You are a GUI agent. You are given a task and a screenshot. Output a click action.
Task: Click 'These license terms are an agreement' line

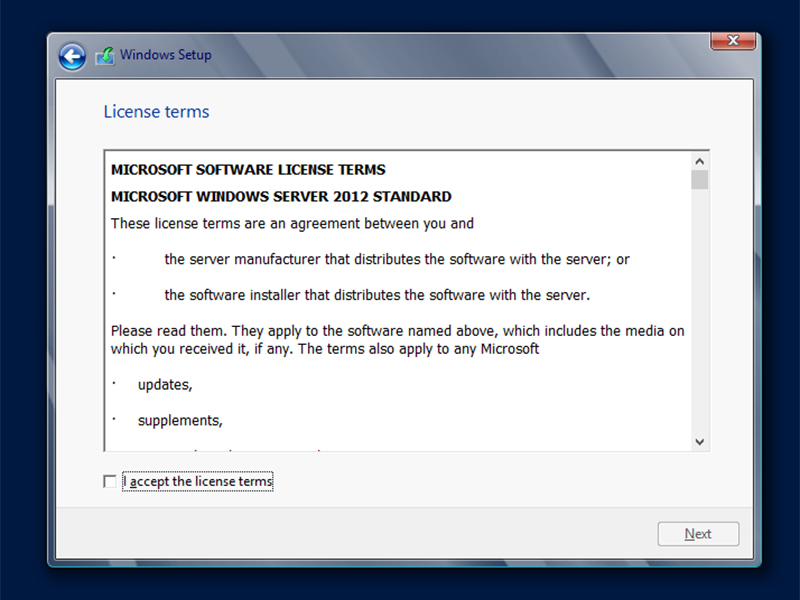point(292,223)
